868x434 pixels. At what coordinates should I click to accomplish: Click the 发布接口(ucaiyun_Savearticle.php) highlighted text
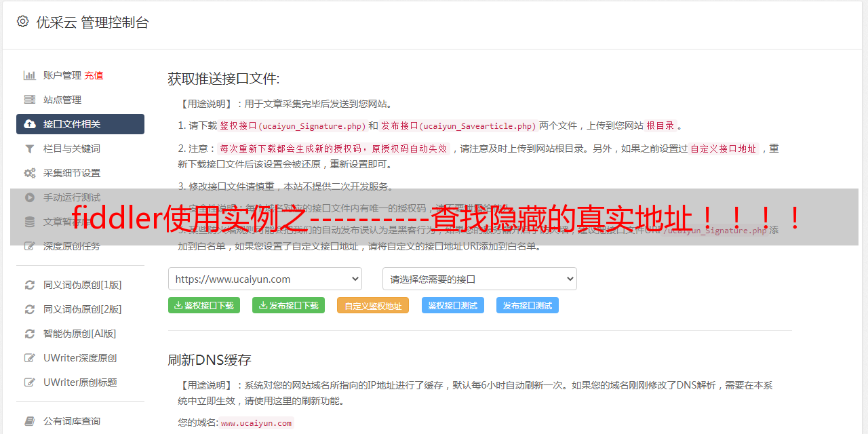(459, 125)
